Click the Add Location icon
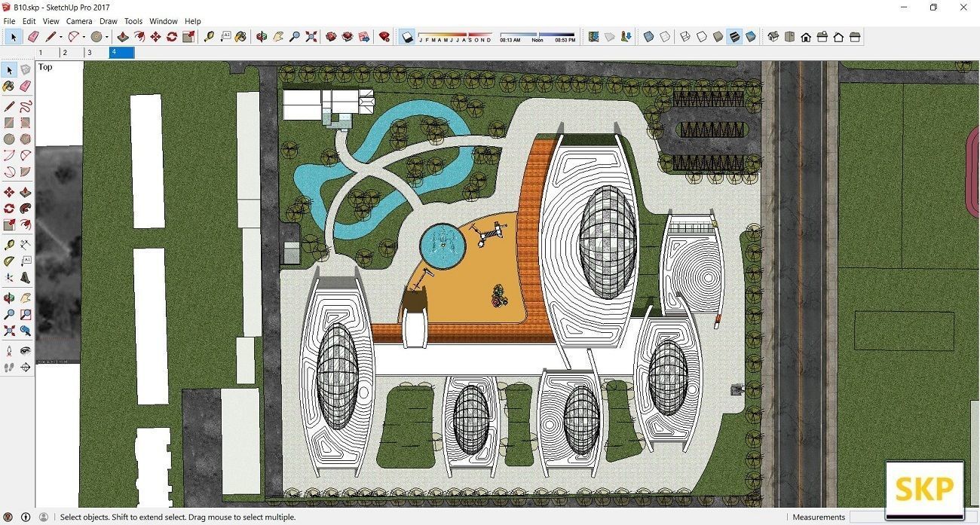The width and height of the screenshot is (980, 525). [594, 36]
